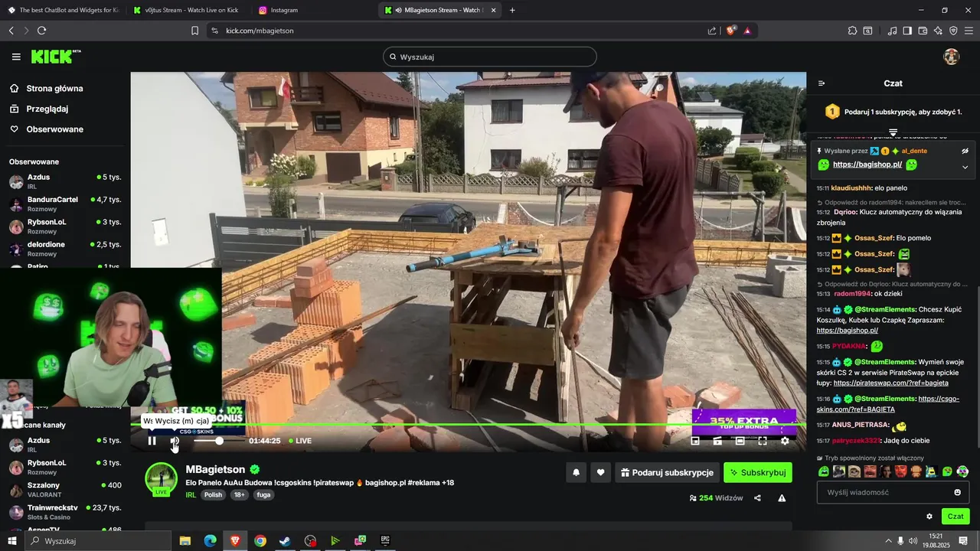Open the Kick hamburger sidebar menu
The width and height of the screenshot is (980, 551).
click(16, 57)
